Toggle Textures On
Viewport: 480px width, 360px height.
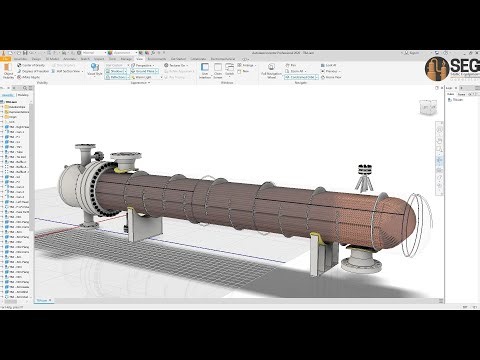pos(175,65)
